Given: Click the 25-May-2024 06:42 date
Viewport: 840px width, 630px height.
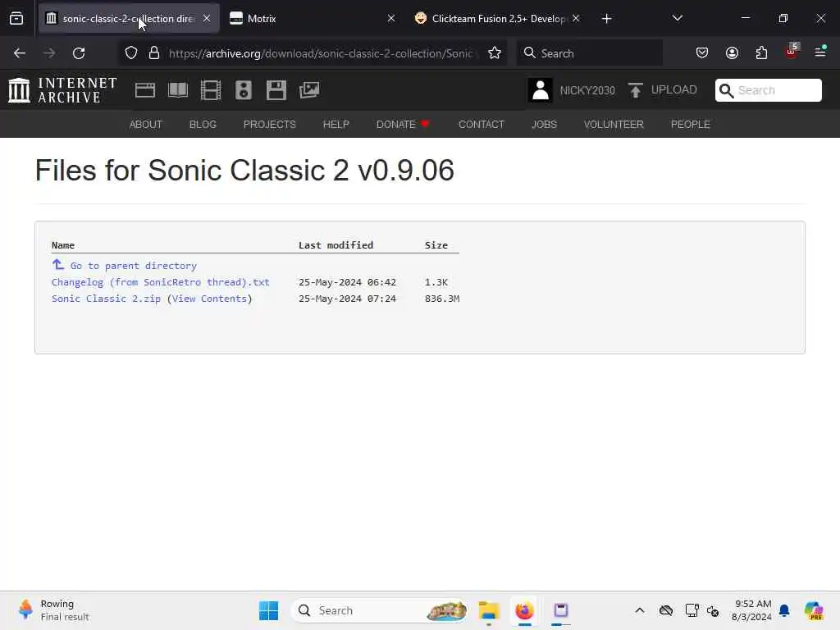Looking at the screenshot, I should pyautogui.click(x=347, y=282).
